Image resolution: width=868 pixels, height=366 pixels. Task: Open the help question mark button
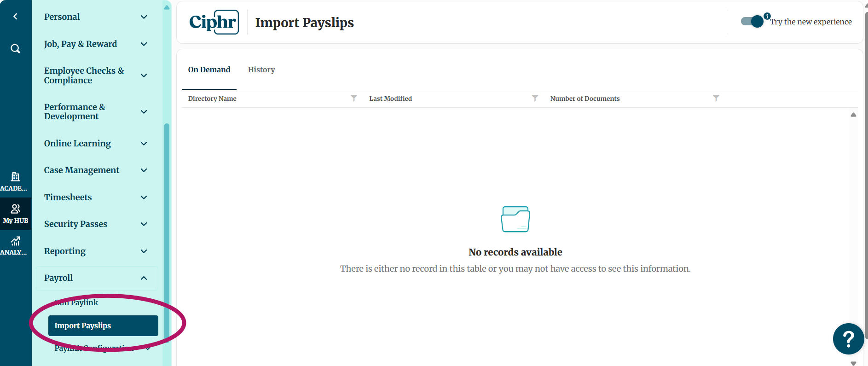point(848,339)
